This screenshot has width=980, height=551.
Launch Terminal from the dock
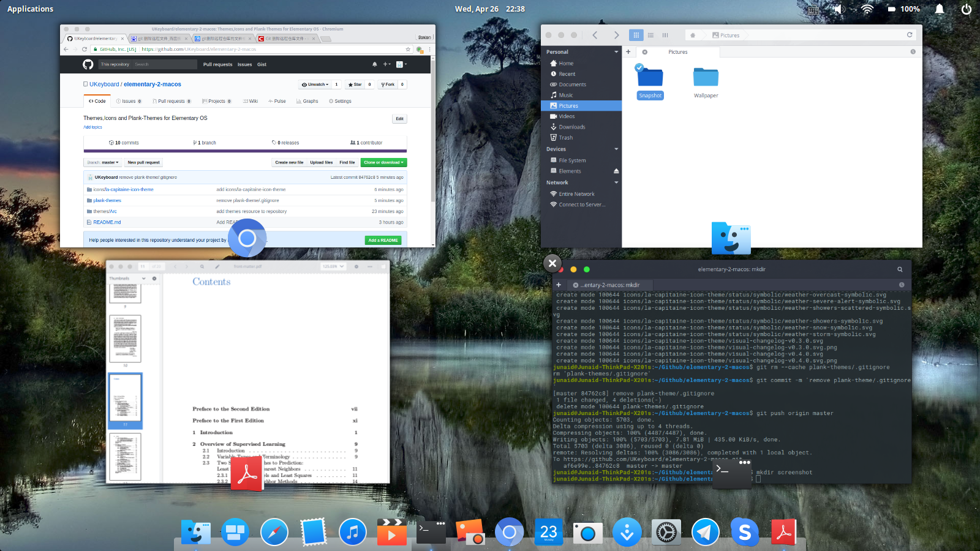(x=431, y=531)
